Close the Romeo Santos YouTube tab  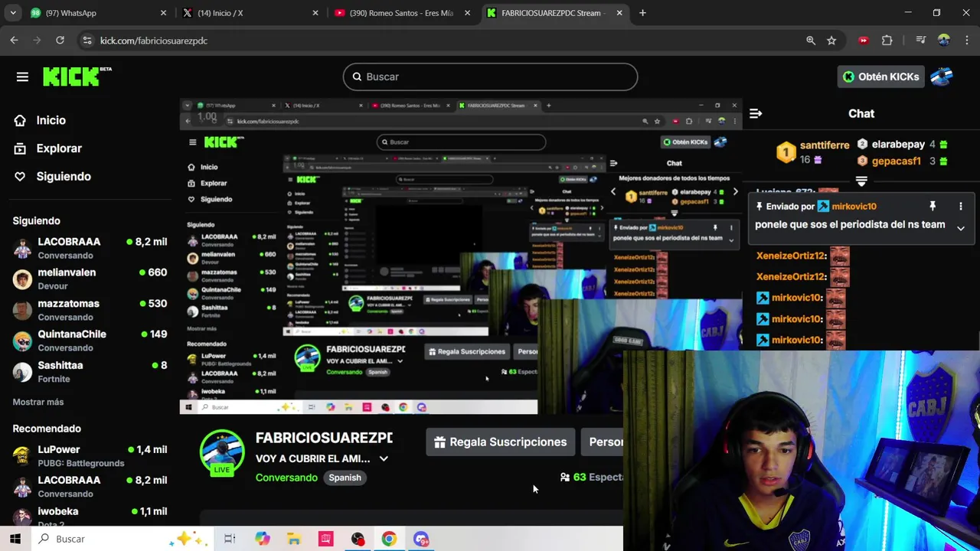click(467, 13)
